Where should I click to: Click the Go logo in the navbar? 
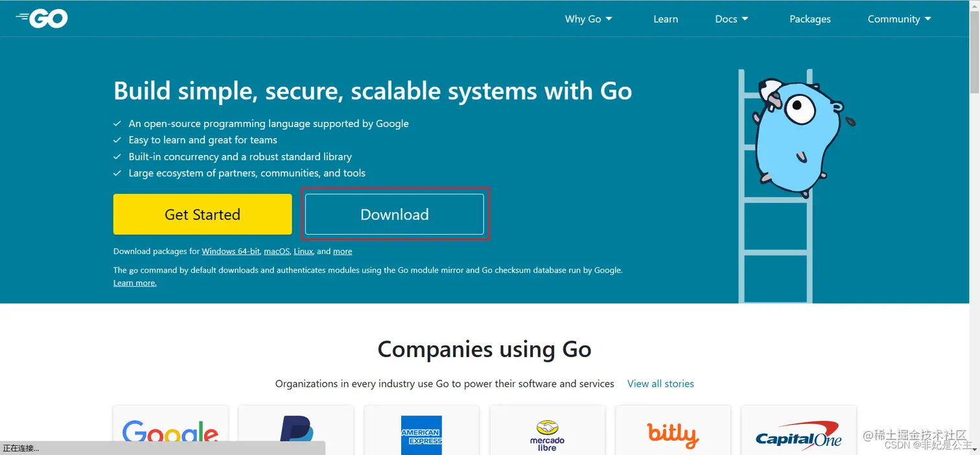pos(41,18)
